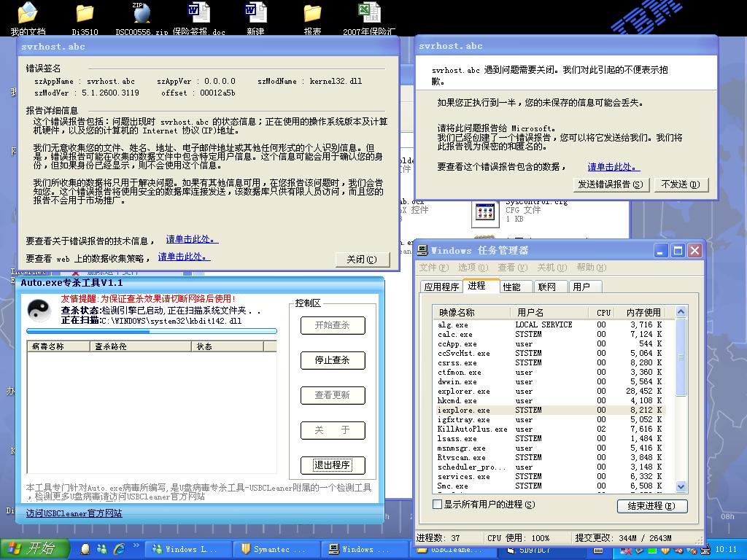Click 发送错误报告(S) button
This screenshot has width=747, height=560.
pos(611,184)
